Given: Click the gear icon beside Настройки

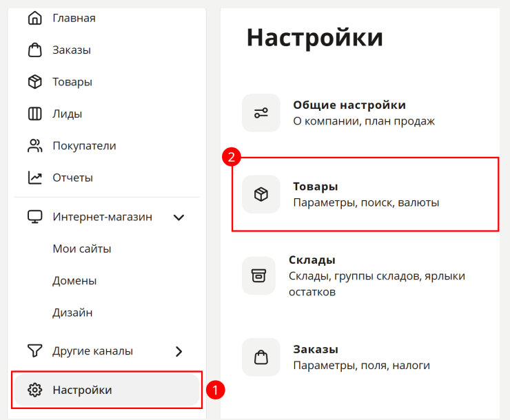Looking at the screenshot, I should (34, 390).
